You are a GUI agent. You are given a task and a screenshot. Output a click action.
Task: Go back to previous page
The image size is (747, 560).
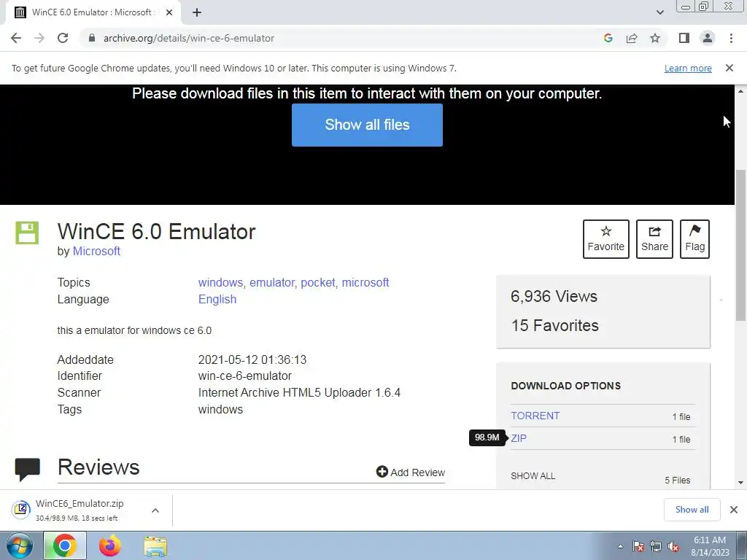pyautogui.click(x=16, y=38)
